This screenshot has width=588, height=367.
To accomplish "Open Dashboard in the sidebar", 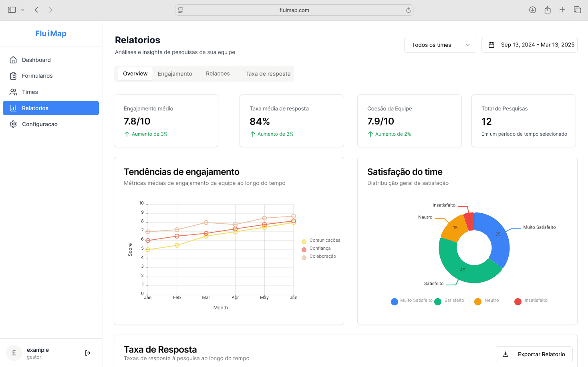I will pos(51,60).
